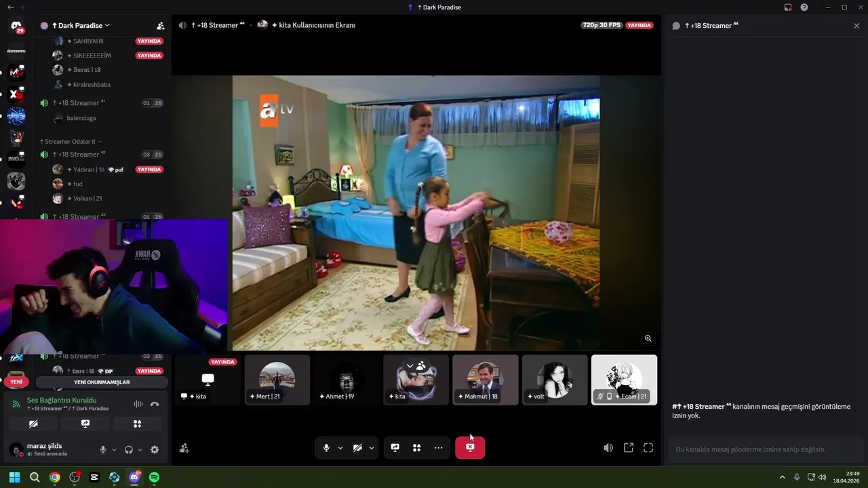Share screen button in call control bar
Viewport: 868px width, 488px height.
point(395,448)
